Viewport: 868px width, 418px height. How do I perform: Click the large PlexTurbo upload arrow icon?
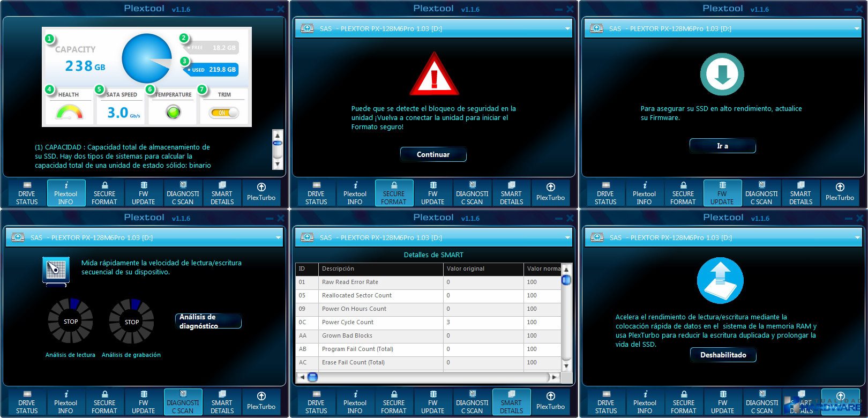tap(720, 280)
